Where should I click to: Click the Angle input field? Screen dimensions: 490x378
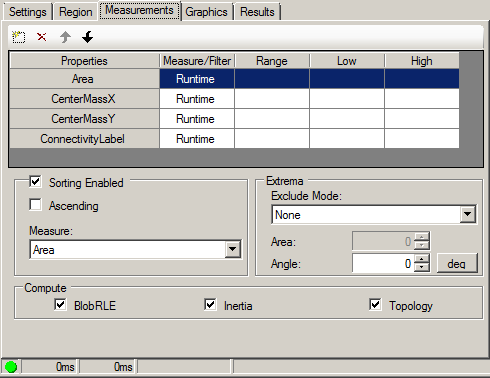[383, 263]
